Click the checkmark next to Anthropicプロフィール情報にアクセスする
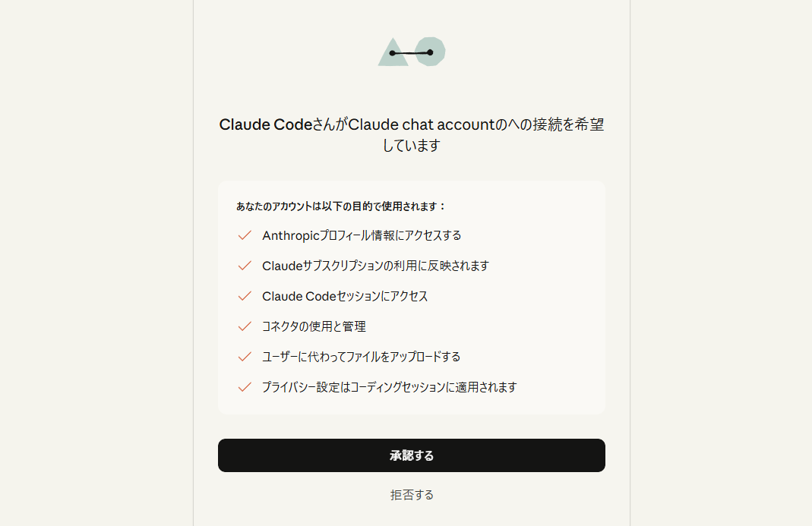 [x=244, y=235]
